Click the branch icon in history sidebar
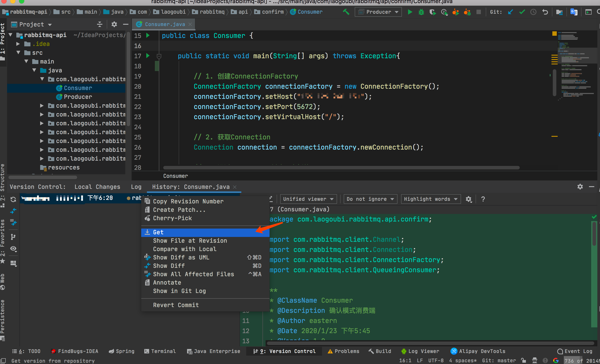The image size is (600, 364). point(13,237)
